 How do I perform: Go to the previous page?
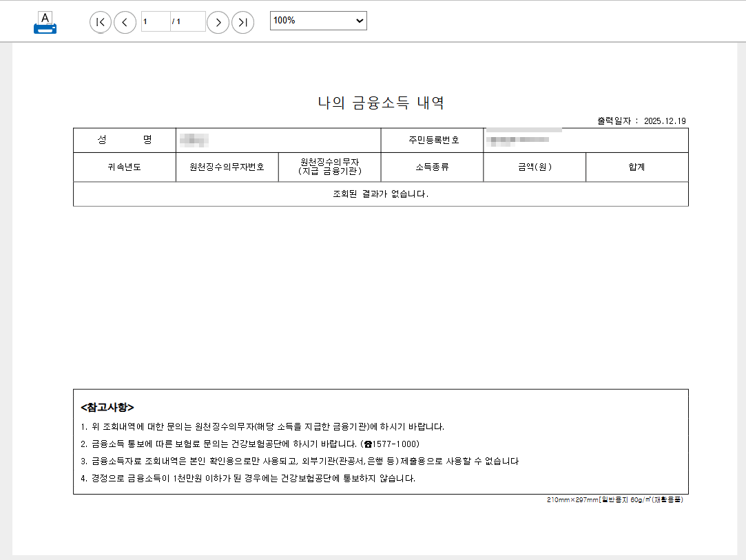tap(125, 22)
